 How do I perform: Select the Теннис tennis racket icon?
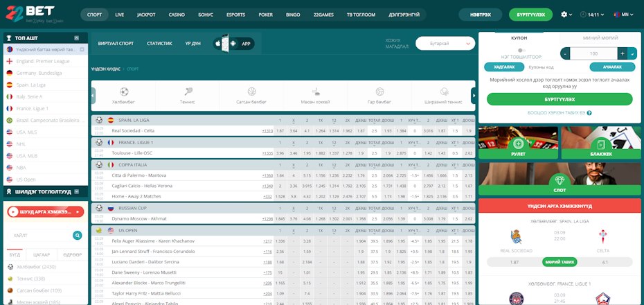coord(188,91)
